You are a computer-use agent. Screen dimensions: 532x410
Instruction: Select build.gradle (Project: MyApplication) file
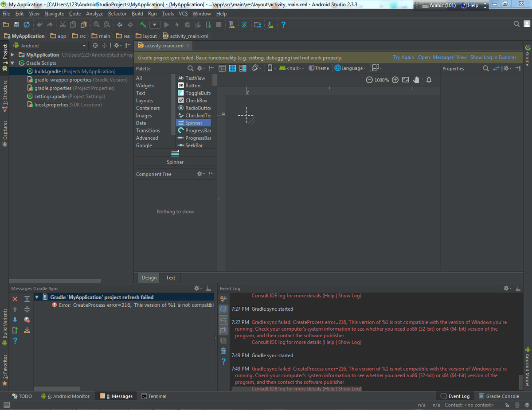coord(71,71)
